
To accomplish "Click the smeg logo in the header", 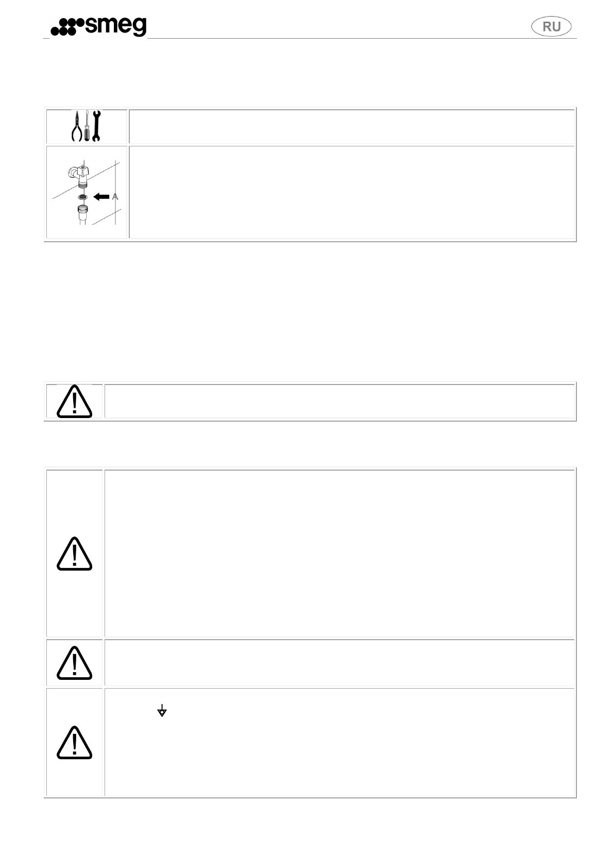I will click(x=98, y=27).
